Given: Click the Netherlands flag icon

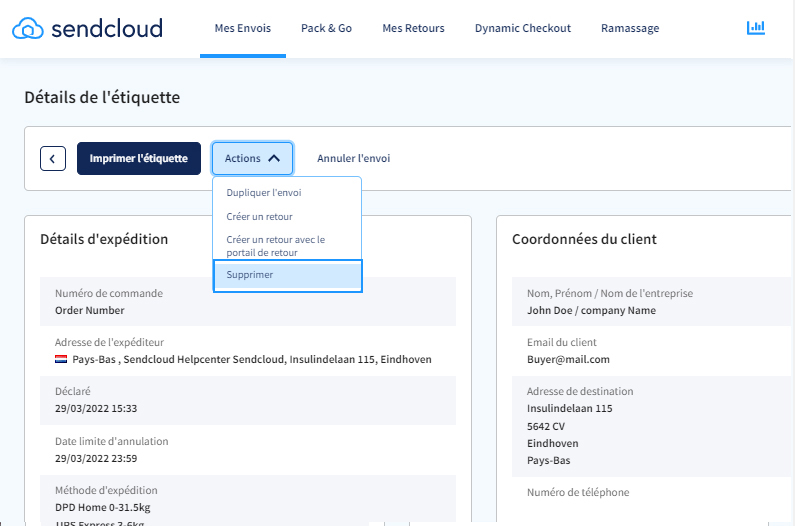Looking at the screenshot, I should (x=61, y=359).
